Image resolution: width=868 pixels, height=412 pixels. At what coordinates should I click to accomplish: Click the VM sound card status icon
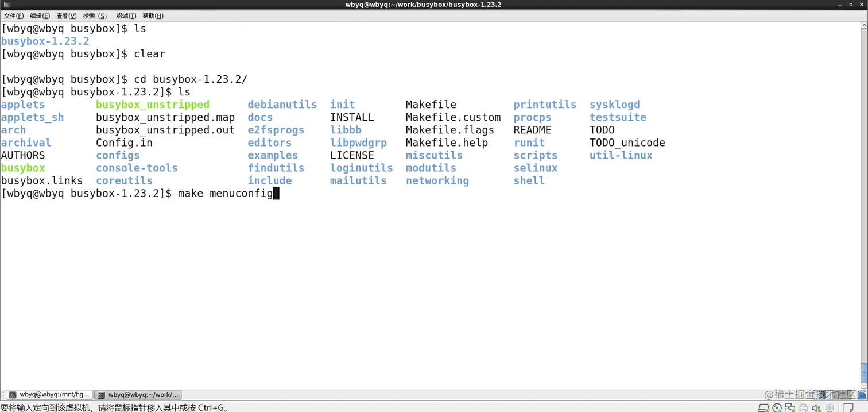pos(816,407)
